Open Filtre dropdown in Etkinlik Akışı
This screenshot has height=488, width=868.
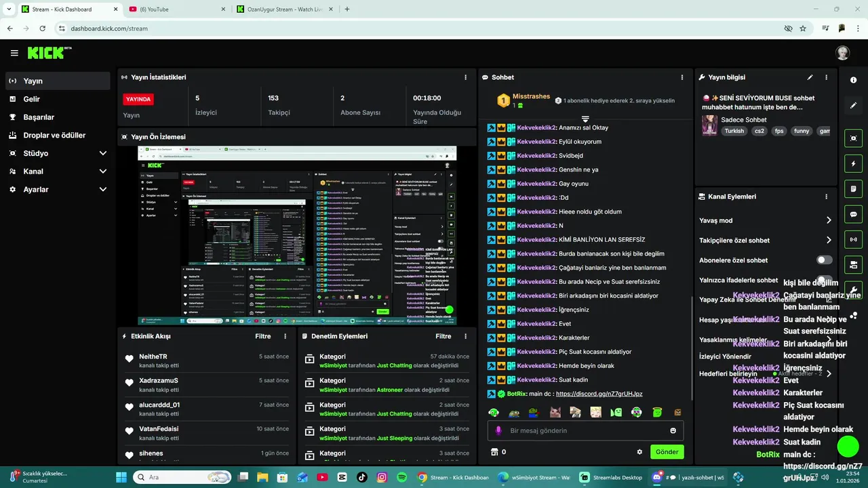click(x=262, y=336)
